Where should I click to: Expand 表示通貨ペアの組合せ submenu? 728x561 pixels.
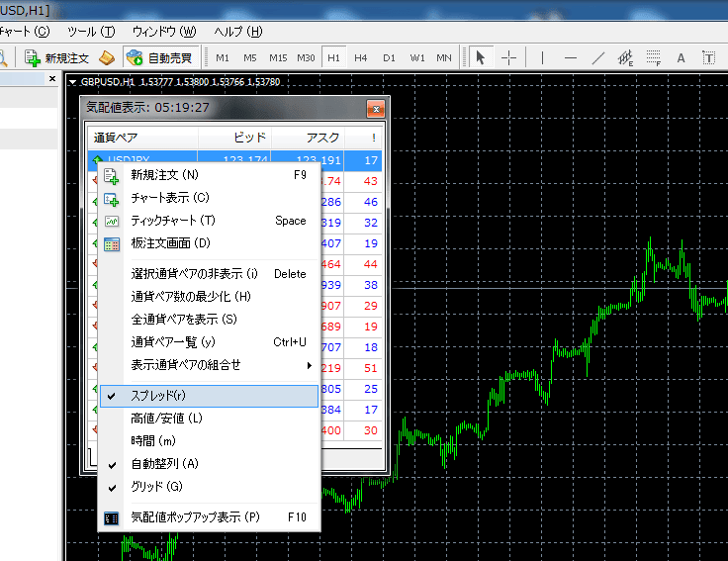point(210,365)
